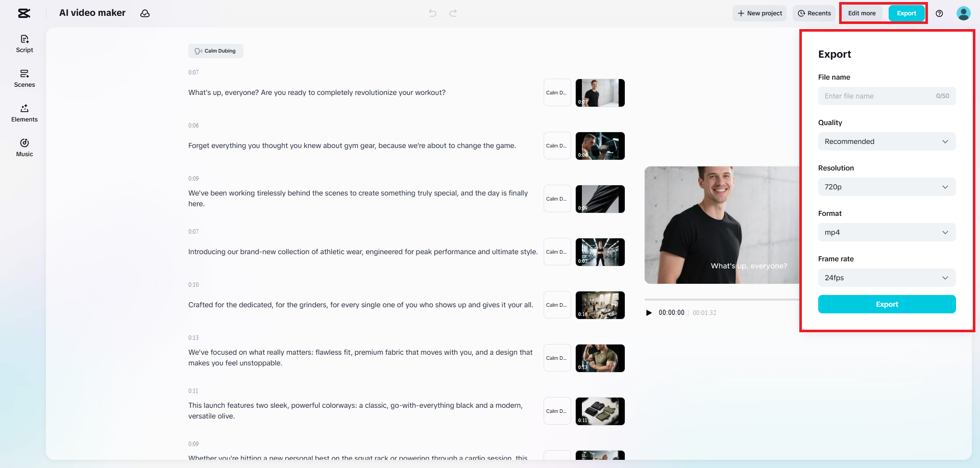Image resolution: width=980 pixels, height=468 pixels.
Task: Open the Resolution dropdown showing 720p
Action: coord(887,187)
